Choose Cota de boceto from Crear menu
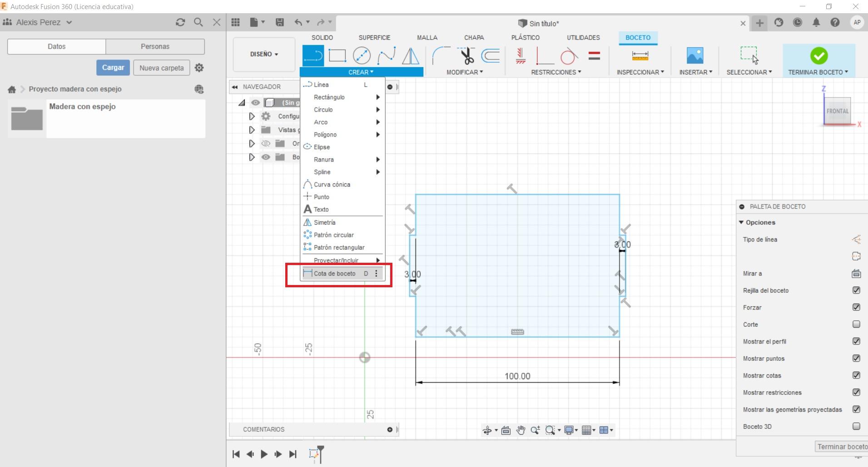Image resolution: width=868 pixels, height=467 pixels. pyautogui.click(x=342, y=274)
